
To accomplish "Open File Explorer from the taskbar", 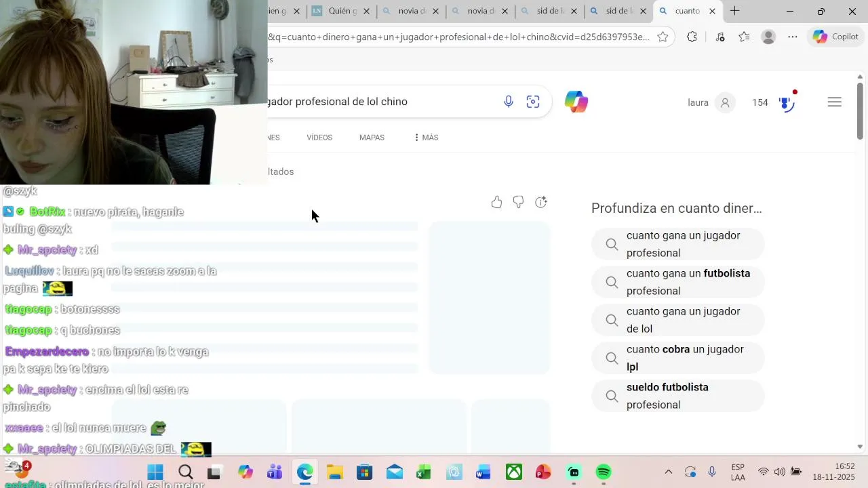I will tap(334, 472).
